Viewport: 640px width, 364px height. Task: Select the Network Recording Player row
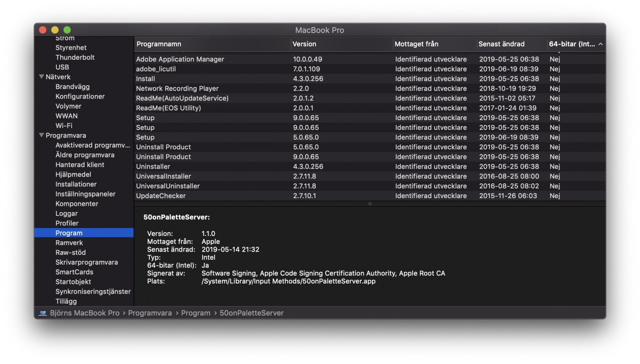coord(177,89)
